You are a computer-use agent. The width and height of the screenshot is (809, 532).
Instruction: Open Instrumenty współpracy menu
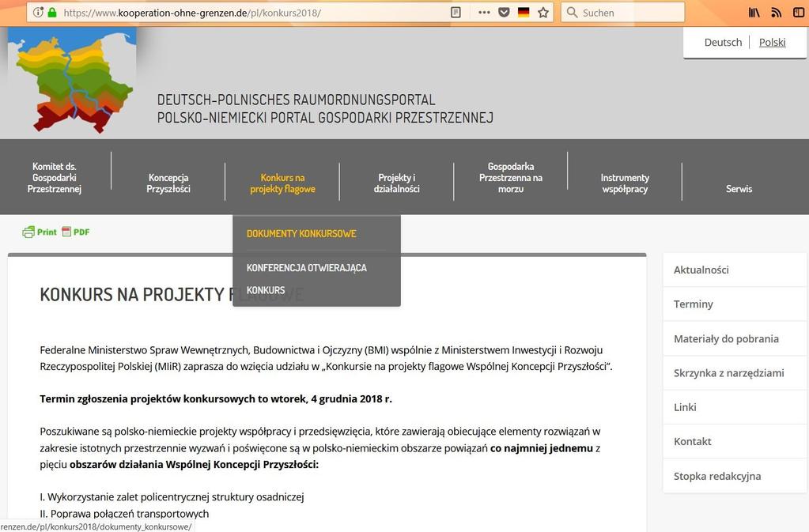(625, 183)
